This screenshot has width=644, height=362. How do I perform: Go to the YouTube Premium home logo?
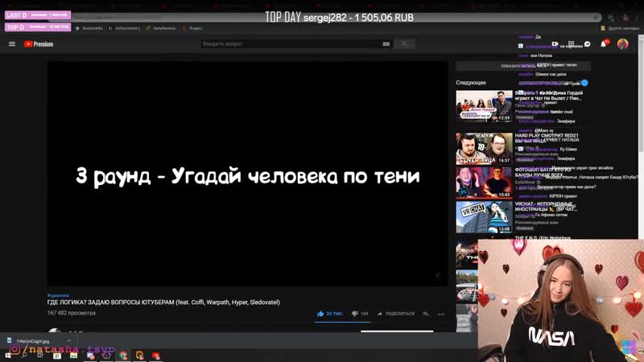tap(39, 44)
